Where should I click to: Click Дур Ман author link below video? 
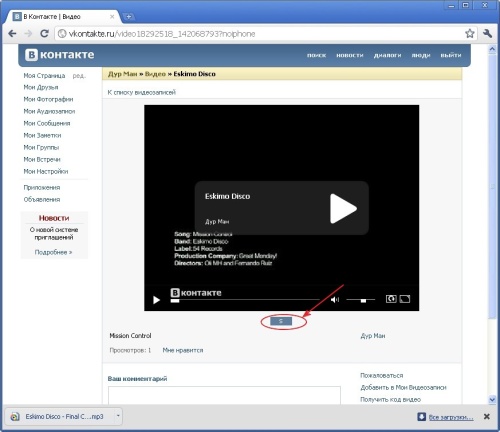point(373,336)
